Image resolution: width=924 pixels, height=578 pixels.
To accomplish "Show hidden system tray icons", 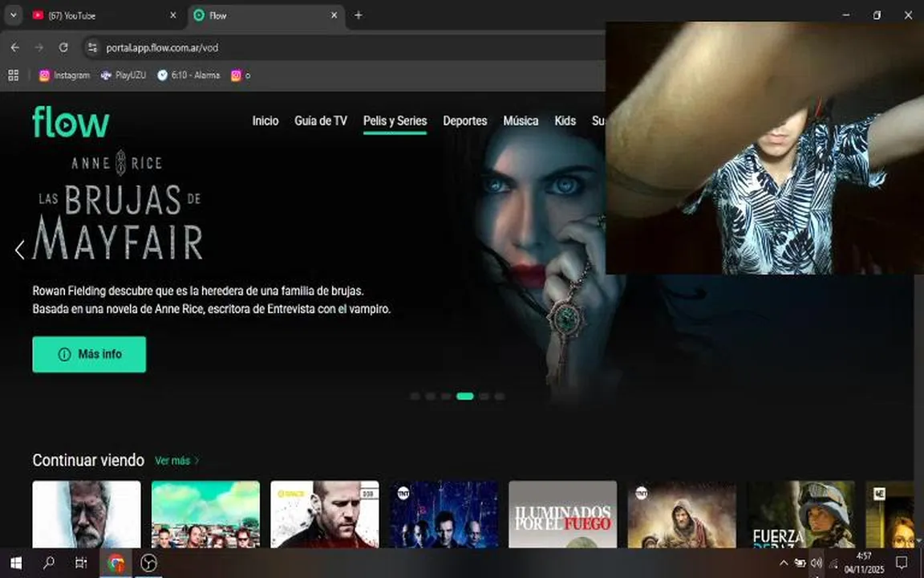I will tap(784, 564).
